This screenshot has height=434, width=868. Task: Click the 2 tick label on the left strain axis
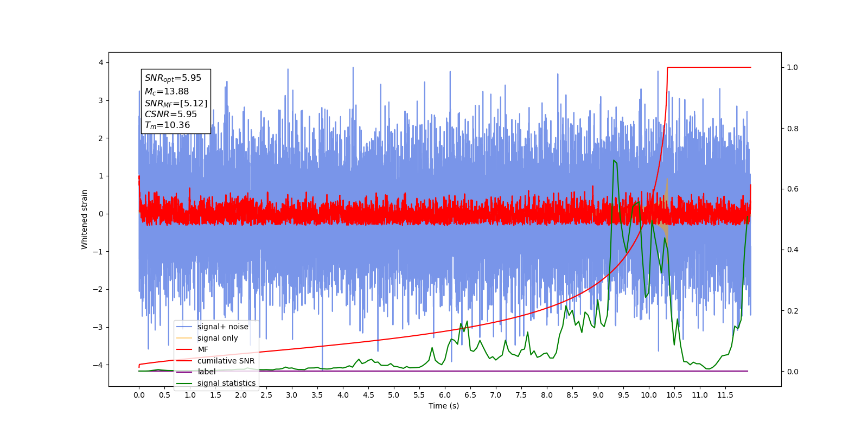click(x=101, y=138)
